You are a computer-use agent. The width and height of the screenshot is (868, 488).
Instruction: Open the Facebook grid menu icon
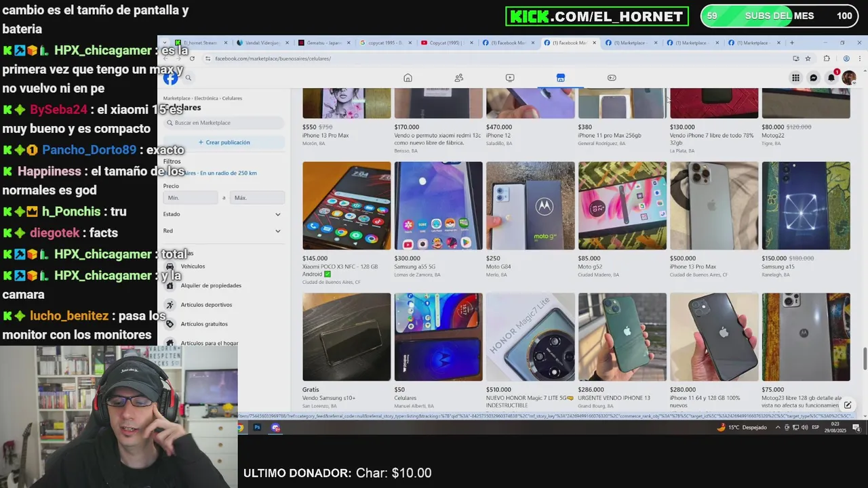point(795,78)
